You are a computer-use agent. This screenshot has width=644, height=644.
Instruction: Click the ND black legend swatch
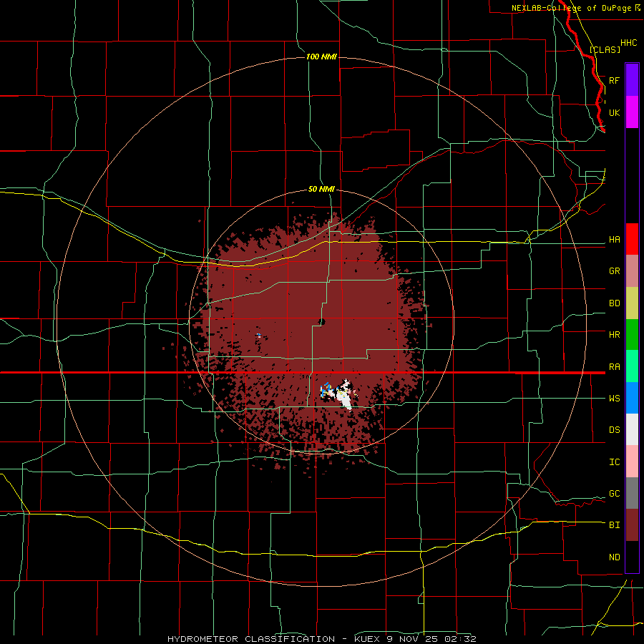[x=632, y=557]
